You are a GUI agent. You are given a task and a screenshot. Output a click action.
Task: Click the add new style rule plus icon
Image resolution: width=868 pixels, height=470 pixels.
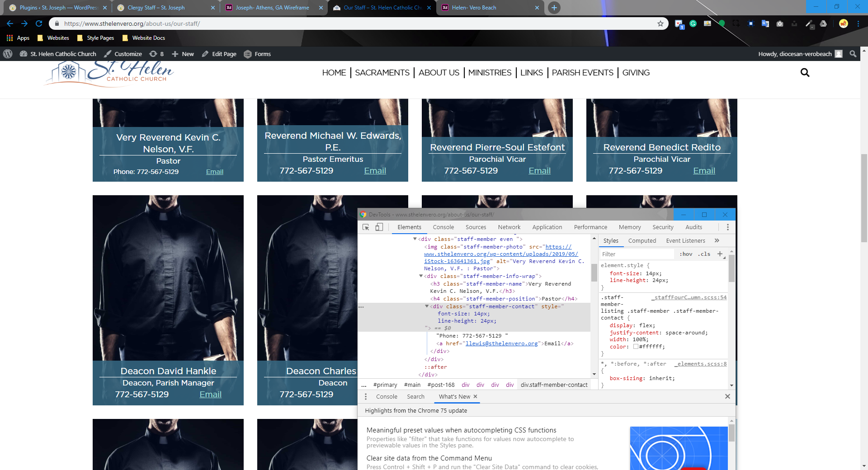click(x=720, y=254)
